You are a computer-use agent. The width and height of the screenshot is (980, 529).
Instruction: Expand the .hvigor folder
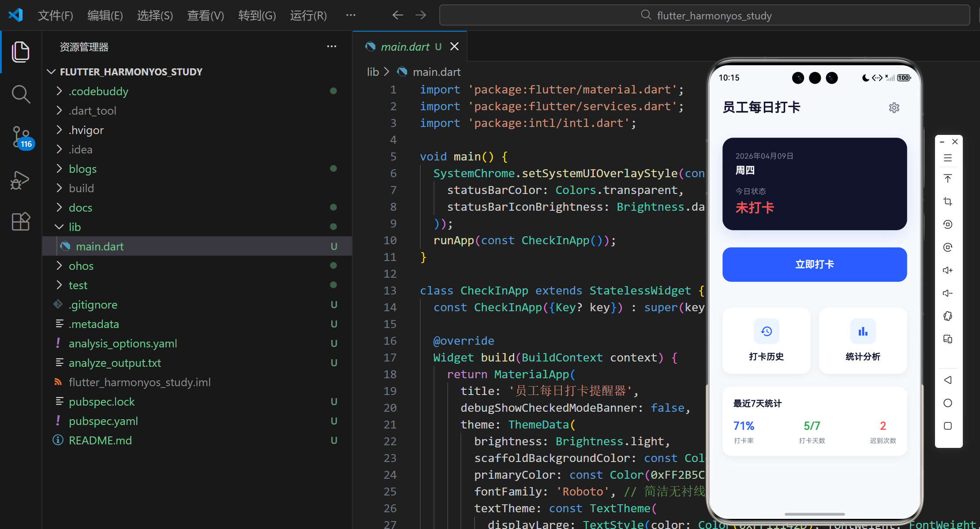(x=60, y=130)
